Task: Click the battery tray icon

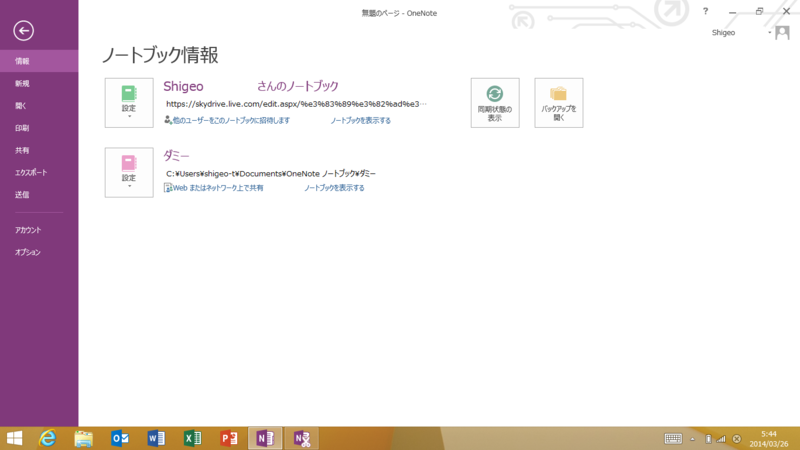Action: 708,439
